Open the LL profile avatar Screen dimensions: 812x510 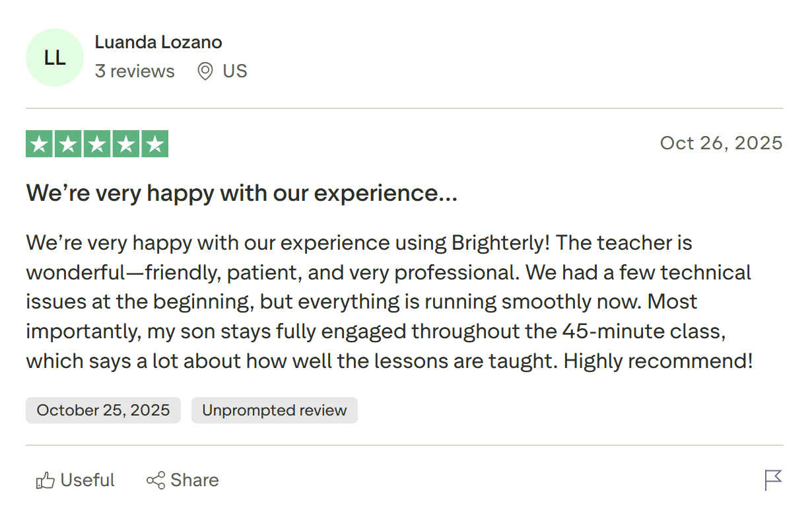pos(55,57)
